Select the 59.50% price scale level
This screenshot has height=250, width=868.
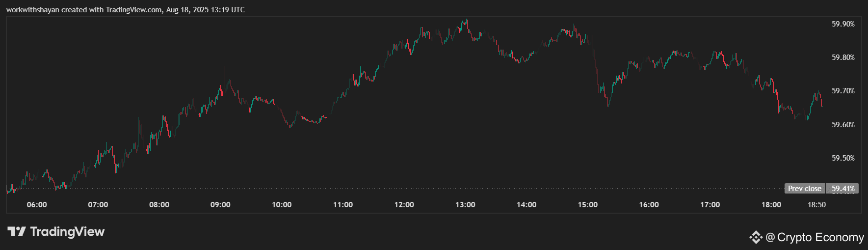click(x=843, y=158)
